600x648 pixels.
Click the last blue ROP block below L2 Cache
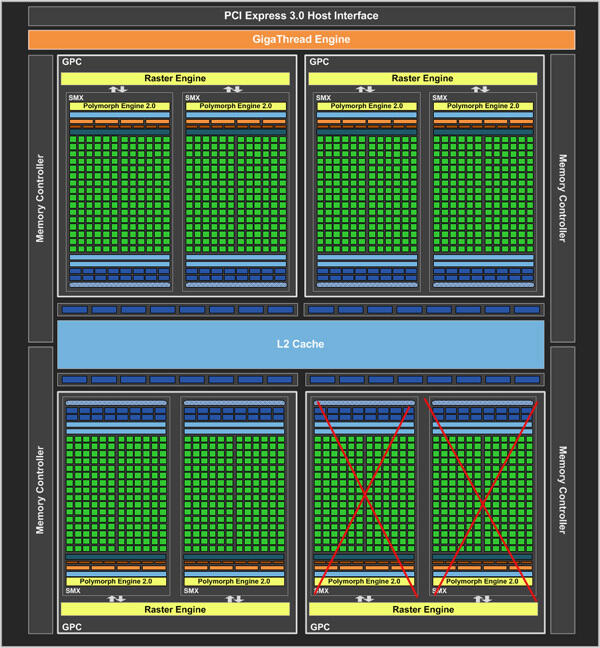coord(528,379)
